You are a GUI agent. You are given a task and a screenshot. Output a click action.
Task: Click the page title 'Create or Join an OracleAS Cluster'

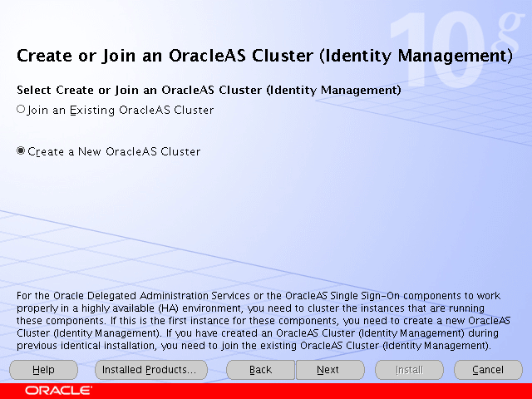(264, 56)
